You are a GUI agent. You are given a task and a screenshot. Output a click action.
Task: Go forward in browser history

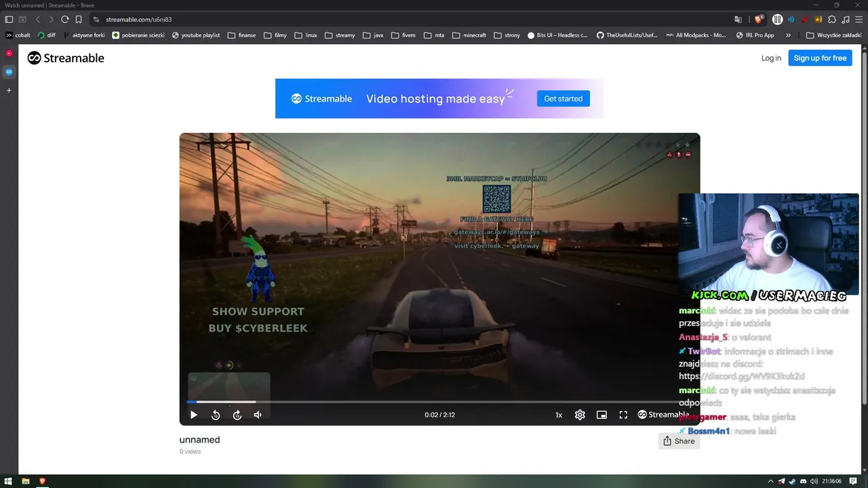[51, 20]
